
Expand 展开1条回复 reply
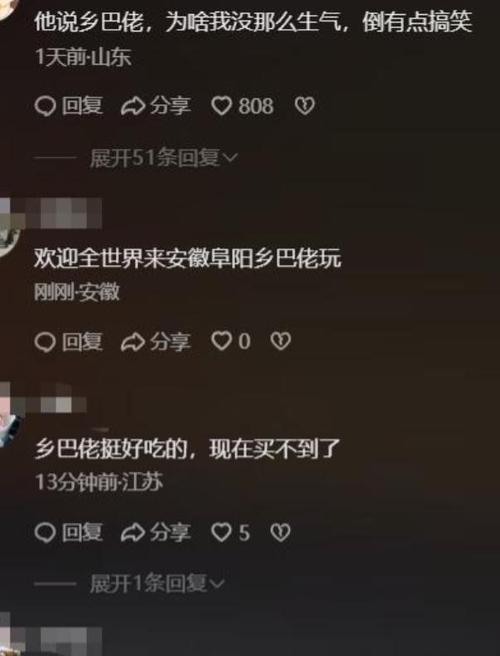click(157, 583)
